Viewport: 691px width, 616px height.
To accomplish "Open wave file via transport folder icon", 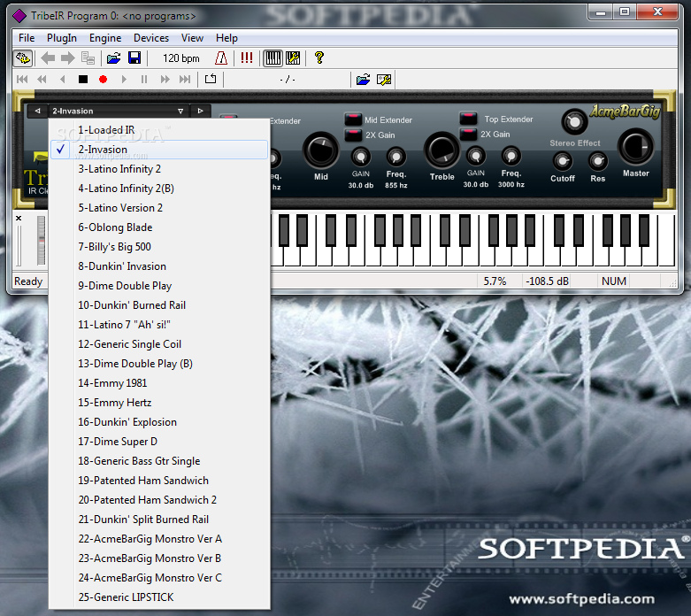I will pyautogui.click(x=363, y=80).
